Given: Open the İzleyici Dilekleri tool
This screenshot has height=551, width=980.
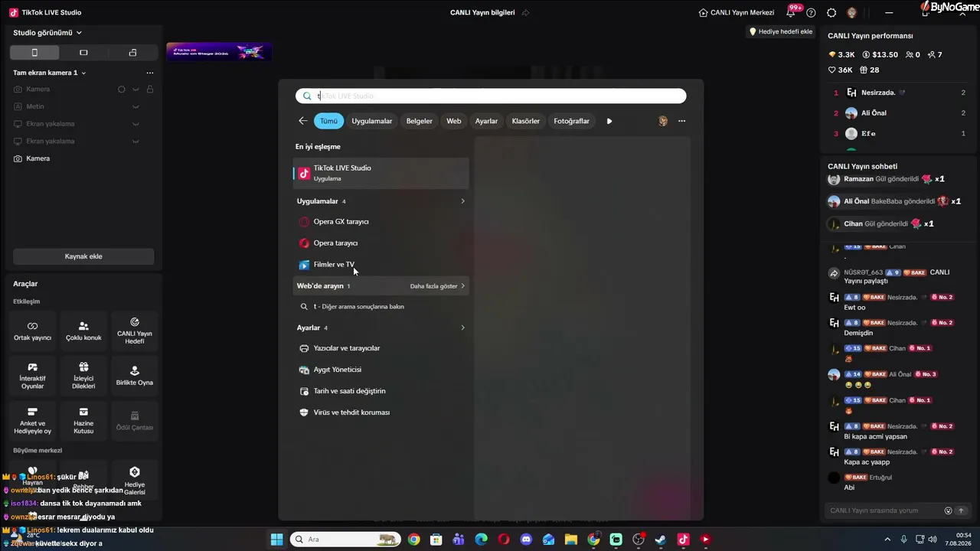Looking at the screenshot, I should [83, 376].
